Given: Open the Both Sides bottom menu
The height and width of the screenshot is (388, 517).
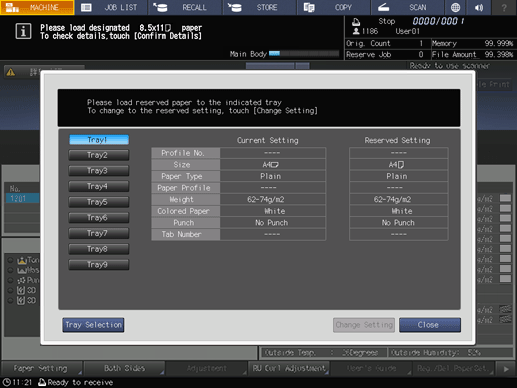Looking at the screenshot, I should 124,369.
